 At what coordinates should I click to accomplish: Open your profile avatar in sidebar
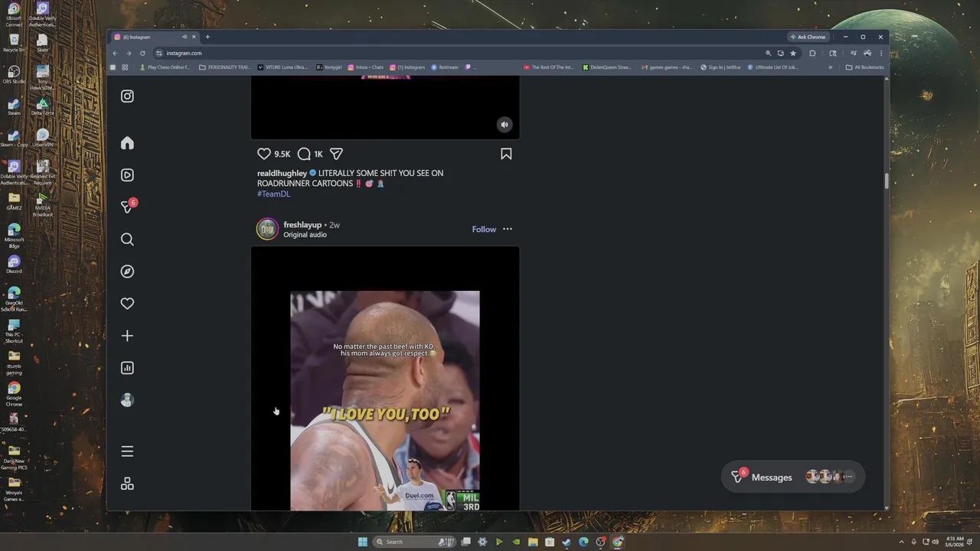[x=127, y=400]
